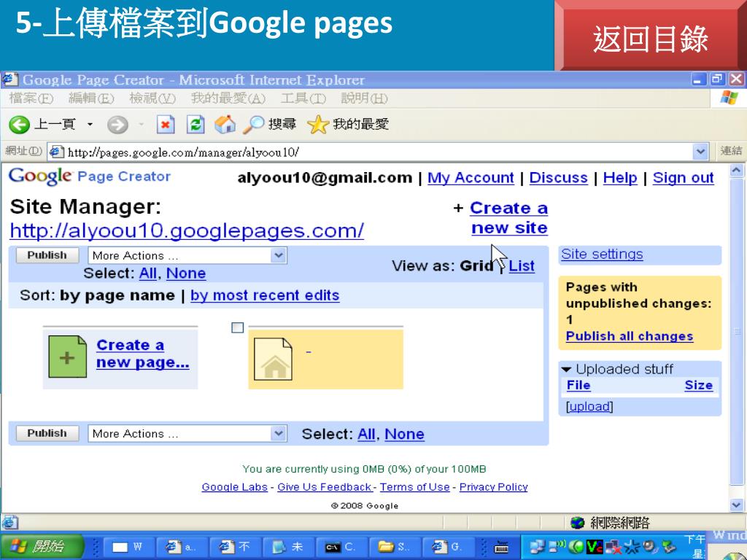The image size is (747, 560).
Task: Sort by most recent edits link
Action: pyautogui.click(x=265, y=295)
